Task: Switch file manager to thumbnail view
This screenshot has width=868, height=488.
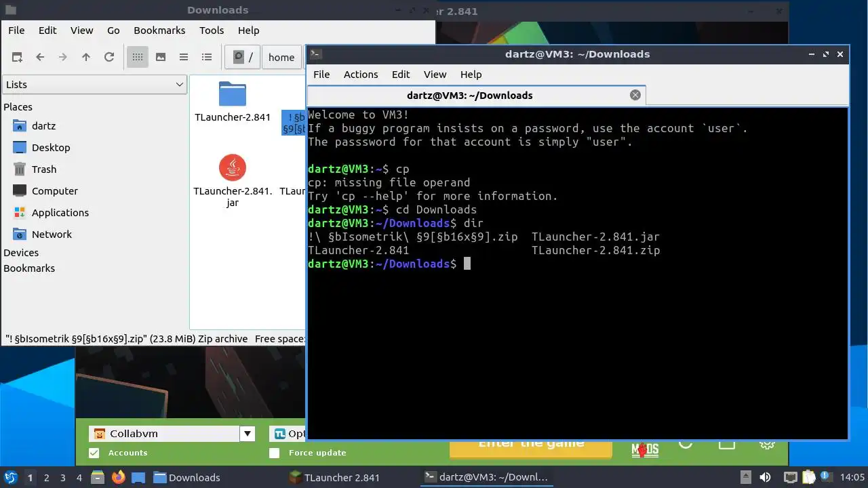Action: [x=161, y=57]
